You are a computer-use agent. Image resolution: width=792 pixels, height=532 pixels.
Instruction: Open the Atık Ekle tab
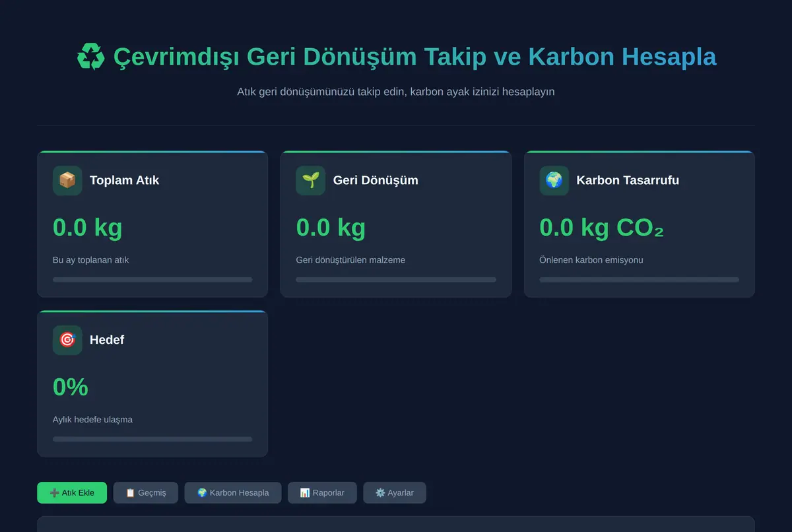pyautogui.click(x=72, y=492)
